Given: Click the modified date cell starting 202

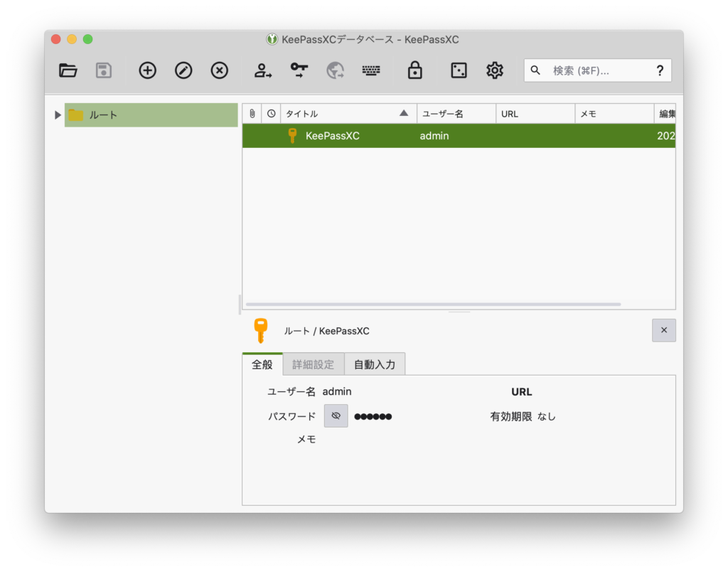Looking at the screenshot, I should (665, 136).
